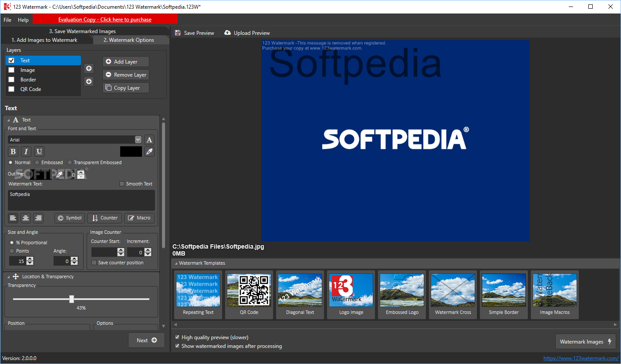Open the 123watermark.com link
This screenshot has width=621, height=364.
click(581, 358)
